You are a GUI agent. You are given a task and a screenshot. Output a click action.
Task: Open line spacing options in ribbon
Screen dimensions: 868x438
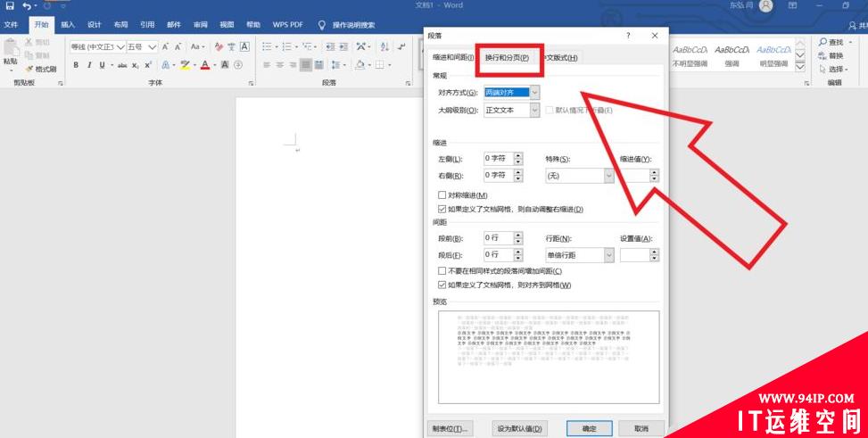[337, 65]
